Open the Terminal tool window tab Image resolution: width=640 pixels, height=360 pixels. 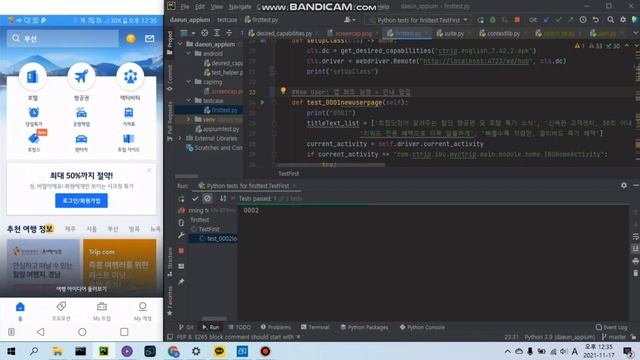(x=315, y=327)
